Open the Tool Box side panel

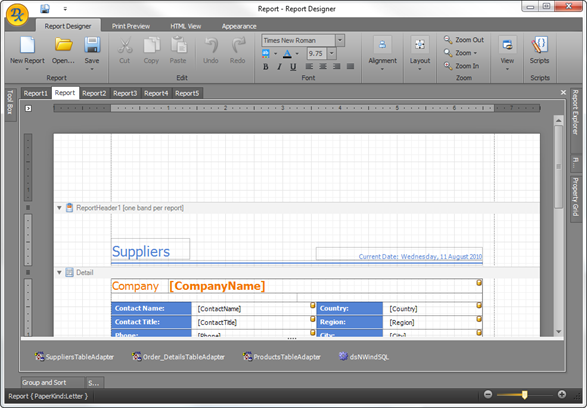pos(10,104)
